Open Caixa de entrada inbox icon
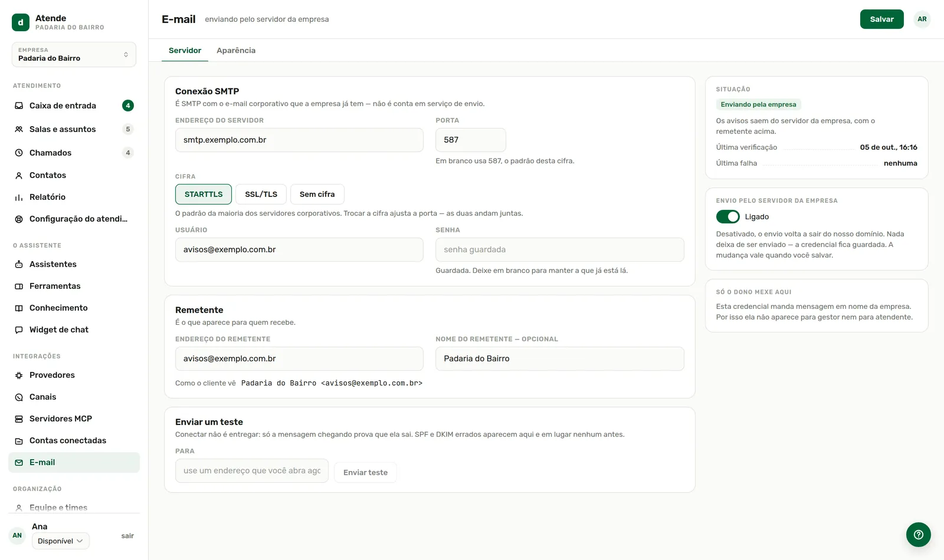The image size is (944, 560). point(19,106)
